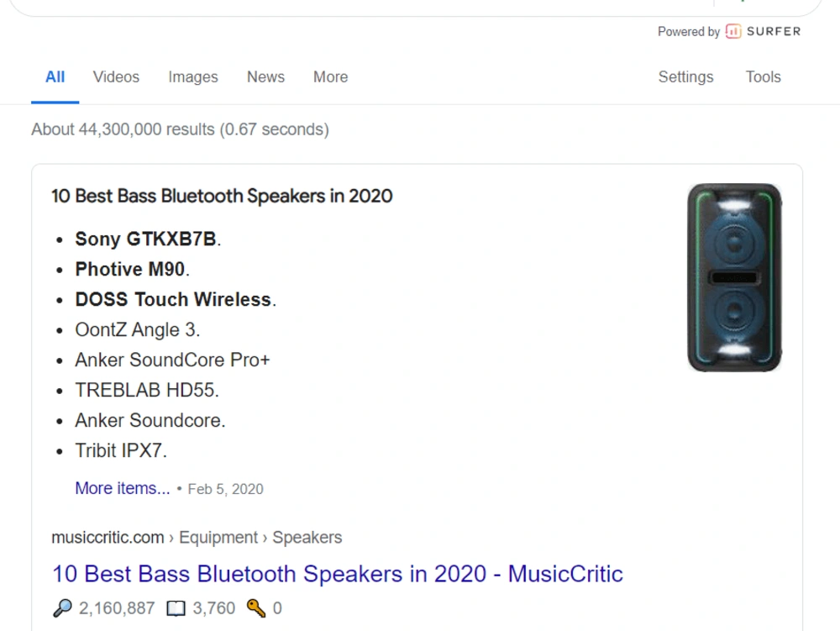Click the Anker SoundCore Pro+ list item
The image size is (840, 631).
point(172,360)
